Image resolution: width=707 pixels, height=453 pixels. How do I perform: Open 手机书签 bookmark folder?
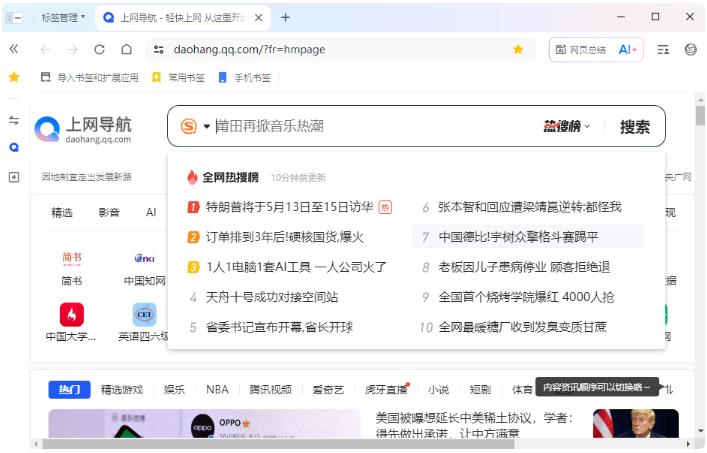point(244,78)
